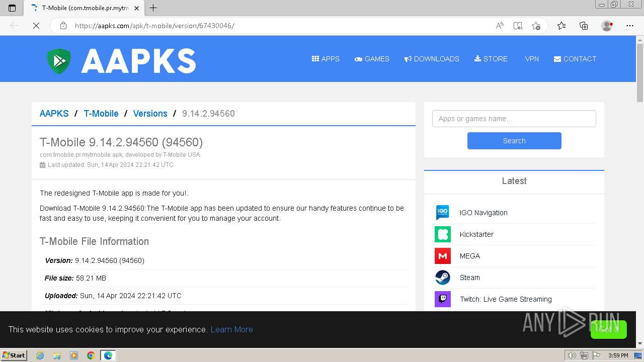The image size is (644, 362).
Task: Click the T-Mobile 9.14.2.94560 heading
Action: (x=121, y=142)
